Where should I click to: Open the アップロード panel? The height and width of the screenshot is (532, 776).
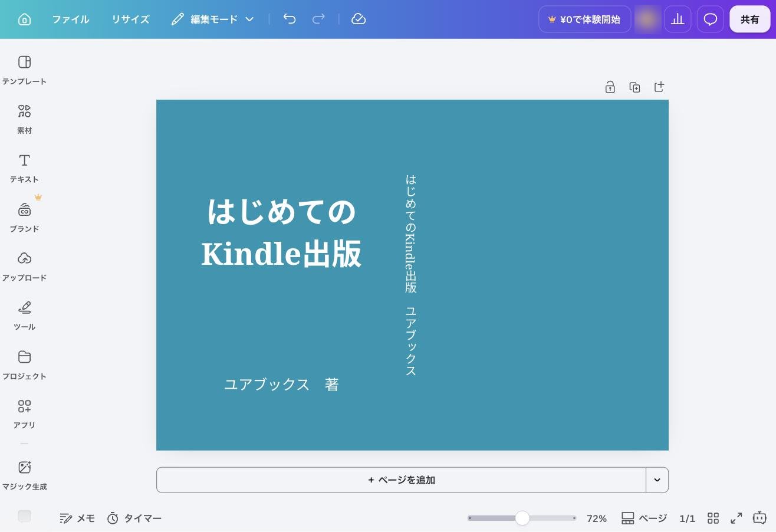(24, 267)
